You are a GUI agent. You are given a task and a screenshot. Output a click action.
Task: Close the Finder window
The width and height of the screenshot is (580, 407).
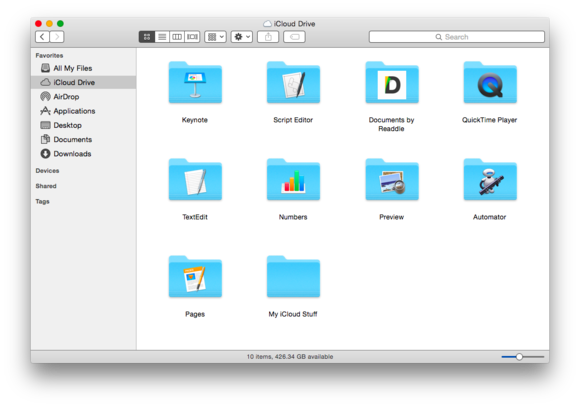[x=38, y=24]
